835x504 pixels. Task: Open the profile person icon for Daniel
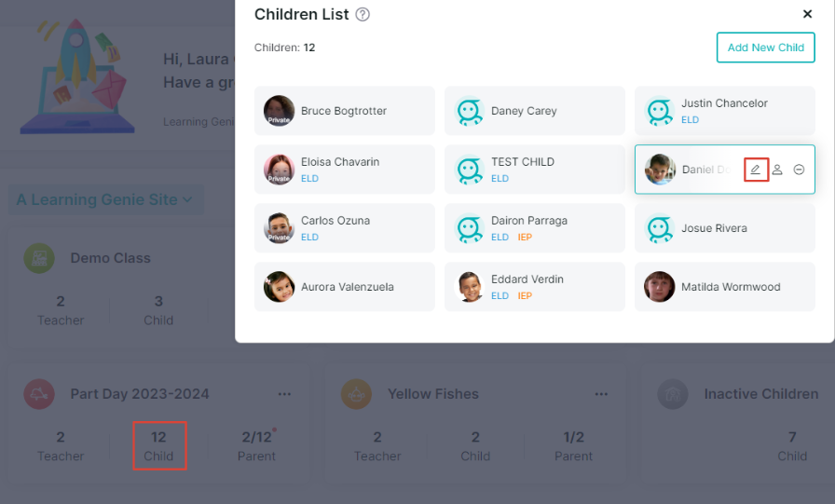tap(777, 170)
